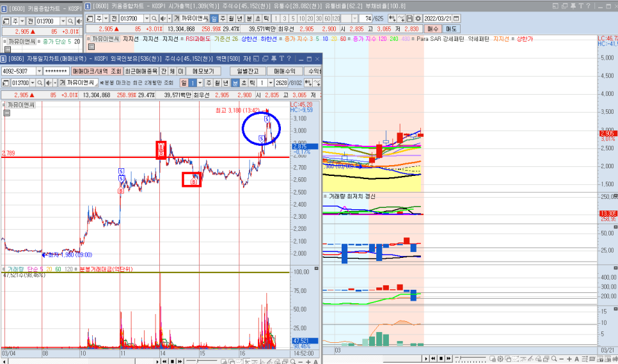
Task: Toggle 잔 button in the 자동일지차트 window
Action: point(163,71)
